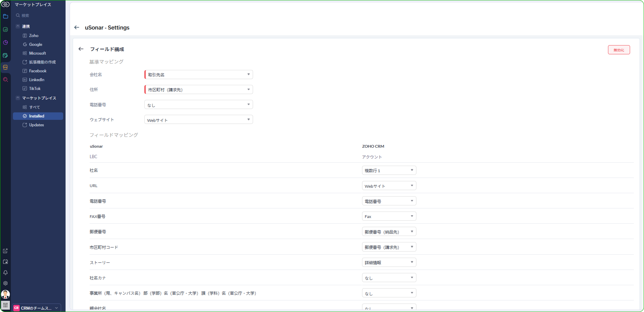Click the notification bell icon
The image size is (644, 312).
tap(5, 272)
